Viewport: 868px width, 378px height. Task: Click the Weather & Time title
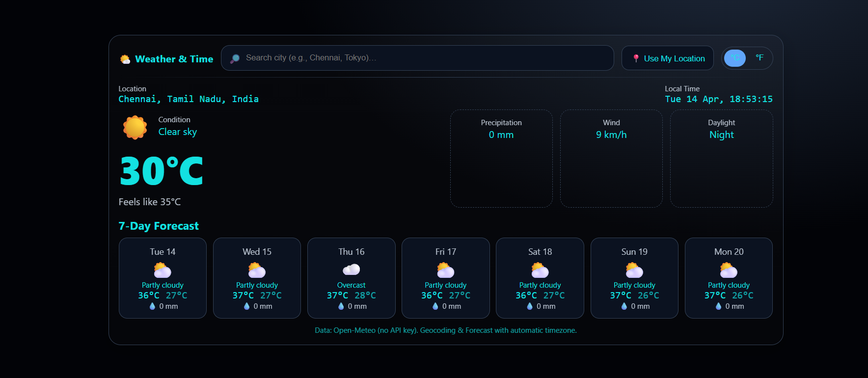click(x=174, y=59)
